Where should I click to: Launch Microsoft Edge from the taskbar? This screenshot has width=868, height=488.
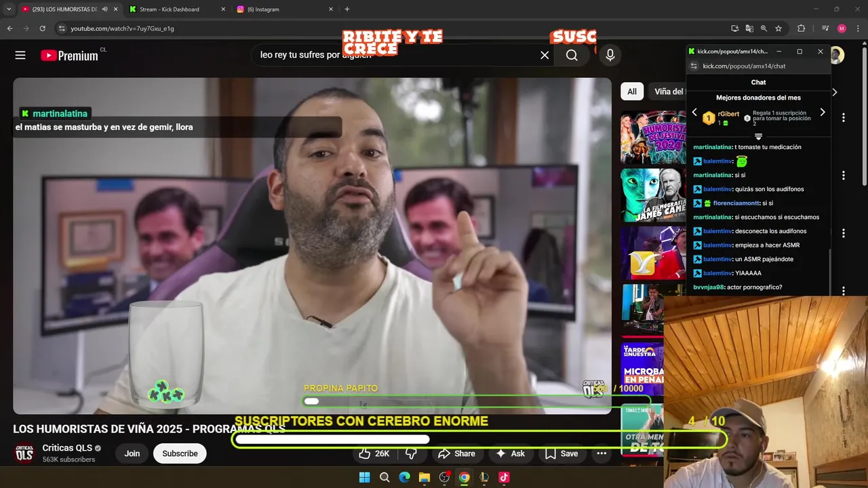coord(404,477)
